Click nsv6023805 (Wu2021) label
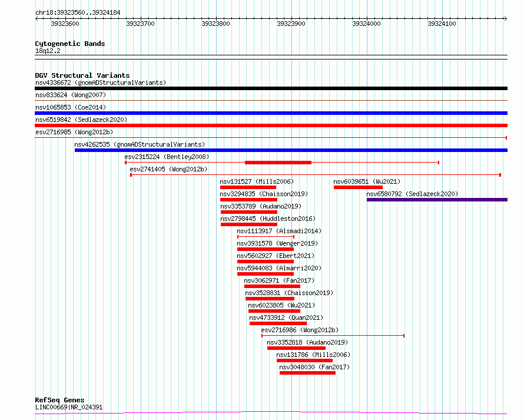Image resolution: width=524 pixels, height=420 pixels. point(281,305)
